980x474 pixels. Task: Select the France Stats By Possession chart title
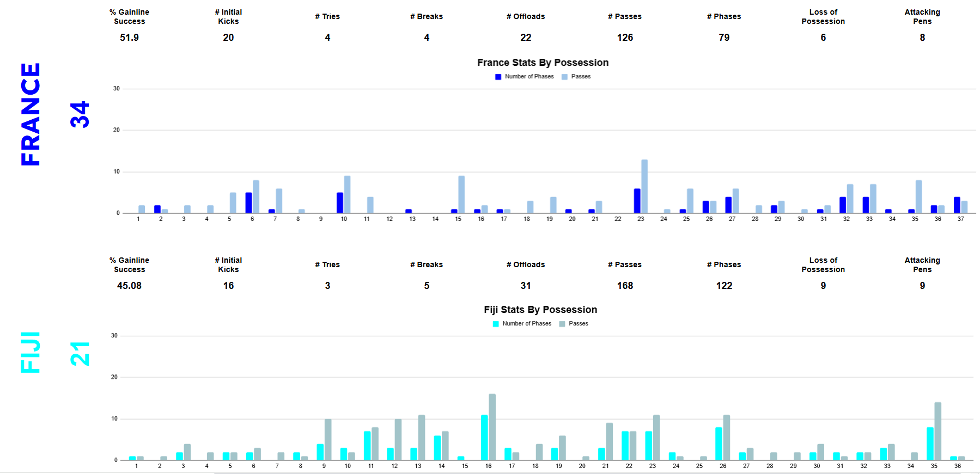[543, 63]
